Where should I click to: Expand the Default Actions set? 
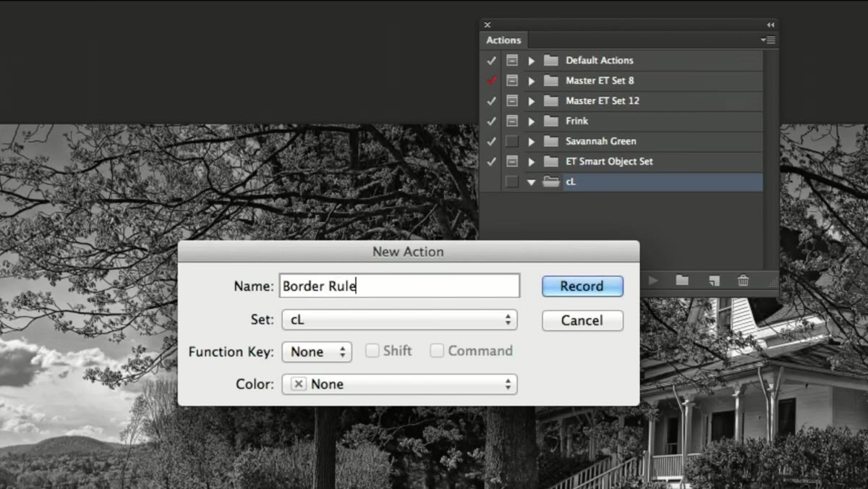pos(532,60)
